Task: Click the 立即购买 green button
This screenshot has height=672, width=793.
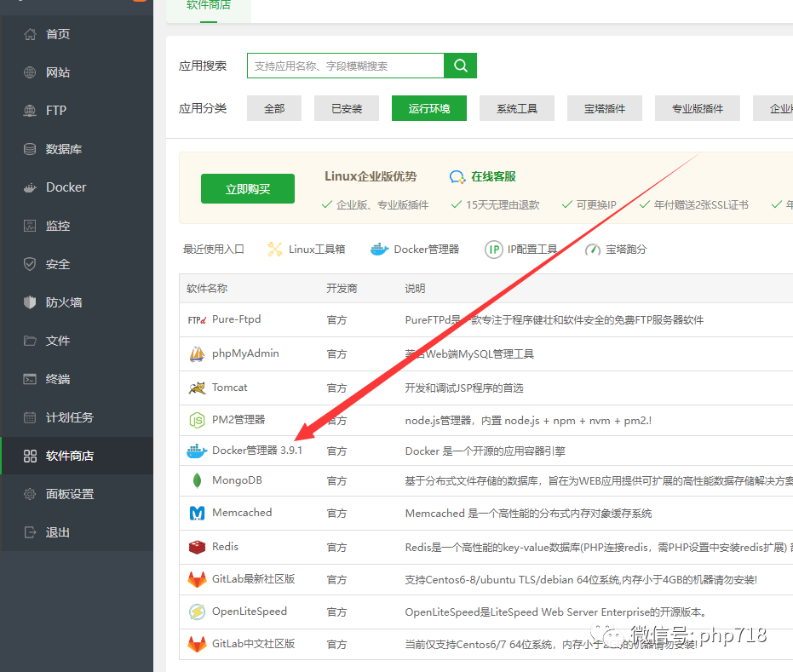Action: pyautogui.click(x=248, y=188)
